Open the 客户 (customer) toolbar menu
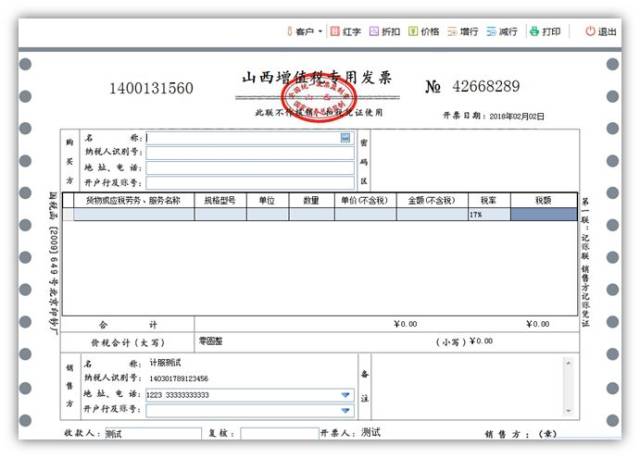 pyautogui.click(x=304, y=32)
